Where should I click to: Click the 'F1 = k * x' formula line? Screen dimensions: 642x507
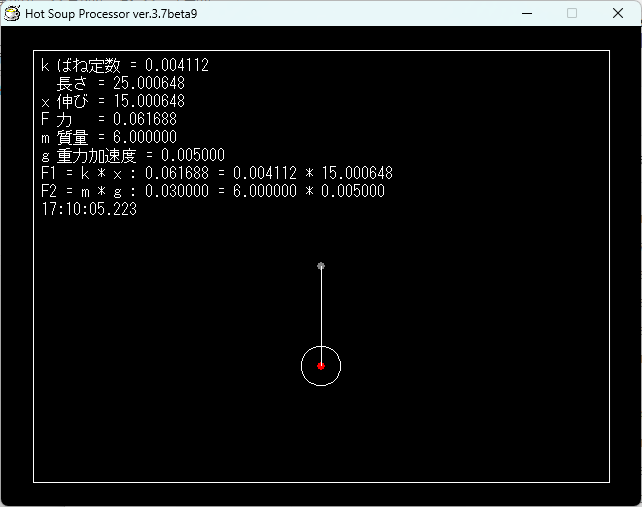coord(217,173)
